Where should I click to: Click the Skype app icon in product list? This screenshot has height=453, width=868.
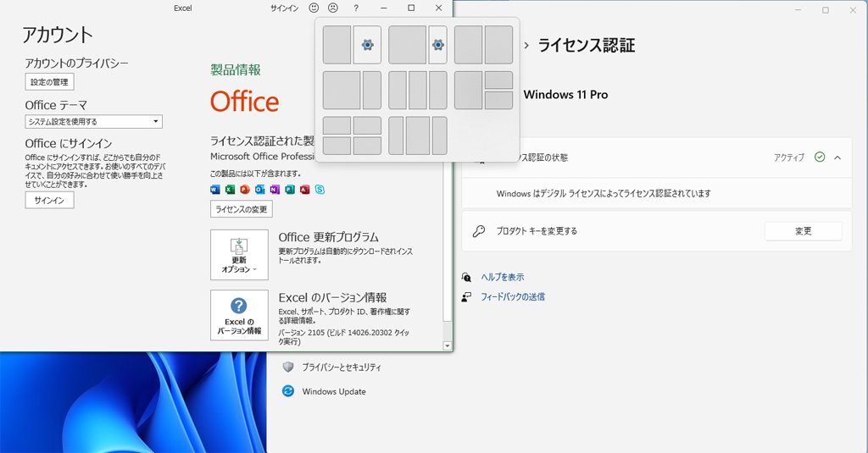click(320, 190)
